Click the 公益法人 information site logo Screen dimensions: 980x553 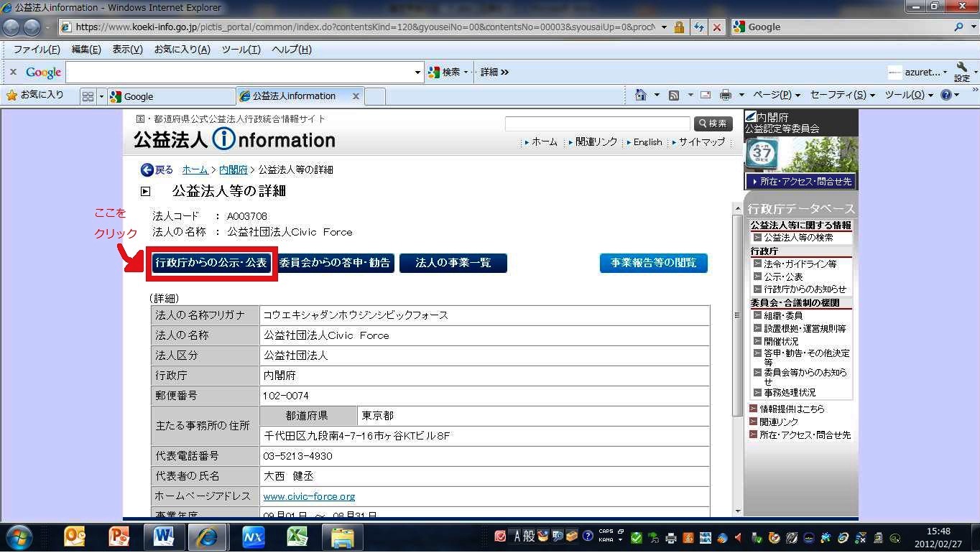[235, 139]
